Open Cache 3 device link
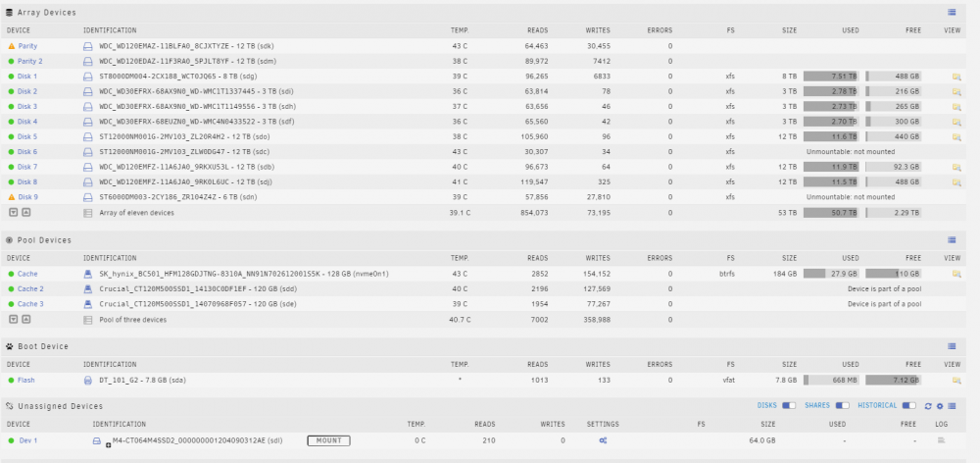The image size is (980, 463). click(30, 304)
